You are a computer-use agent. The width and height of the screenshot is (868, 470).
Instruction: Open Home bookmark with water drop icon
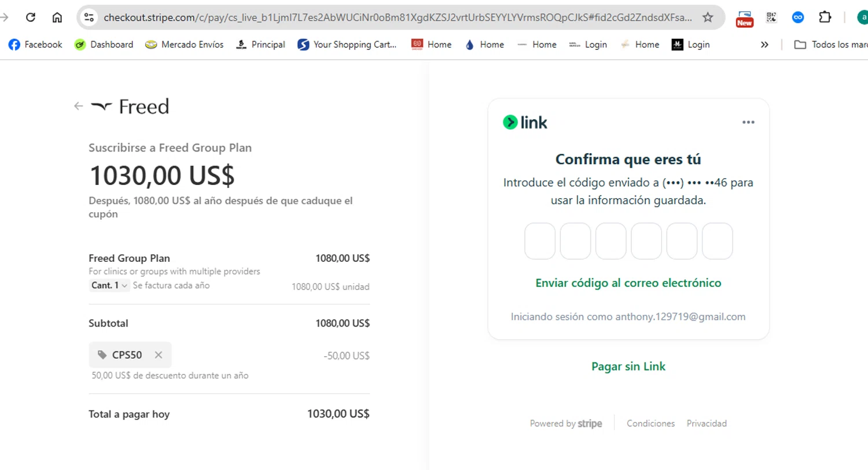point(484,45)
